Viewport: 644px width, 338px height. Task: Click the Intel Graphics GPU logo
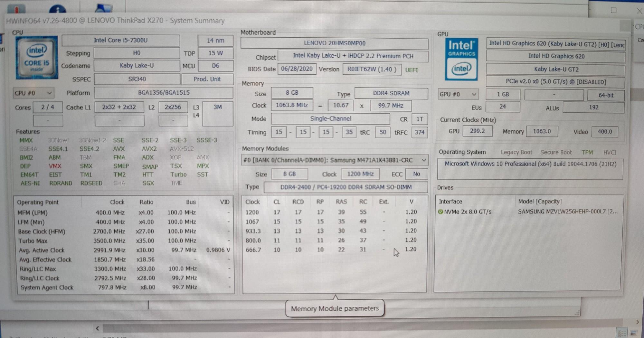(x=461, y=59)
